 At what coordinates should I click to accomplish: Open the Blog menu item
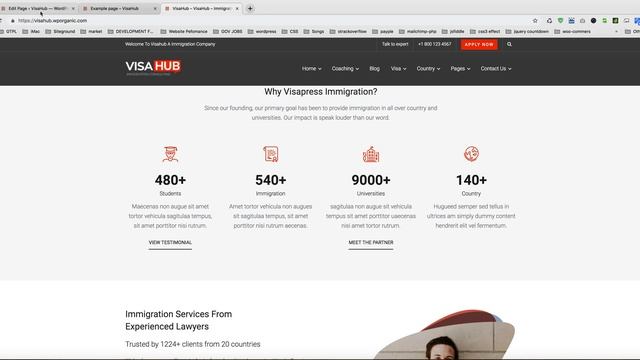[374, 69]
